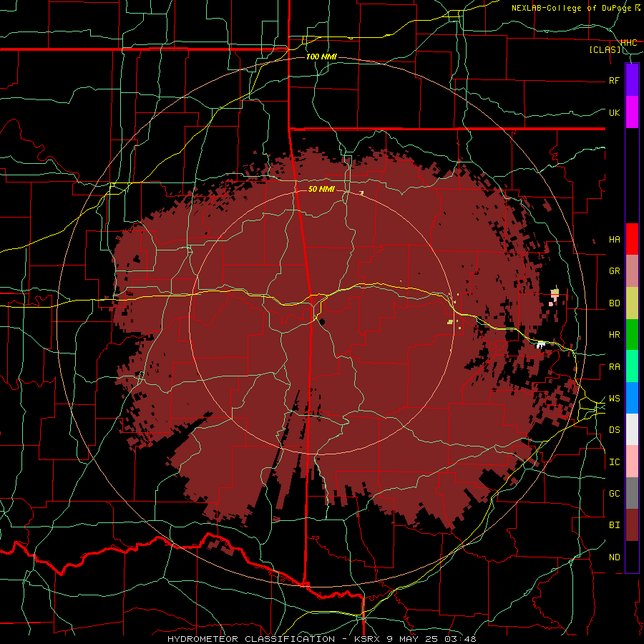Click the RA light green legend swatch
The image size is (644, 644).
click(x=632, y=366)
